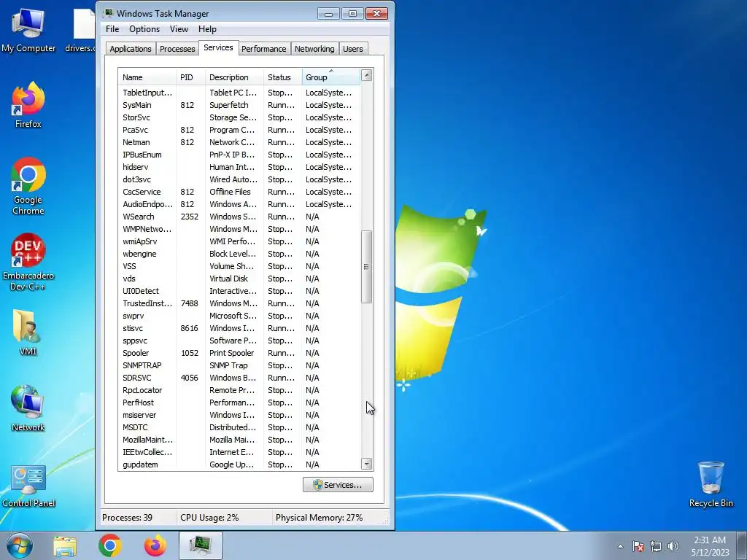
Task: Click the services list scrollbar thumb
Action: 366,267
